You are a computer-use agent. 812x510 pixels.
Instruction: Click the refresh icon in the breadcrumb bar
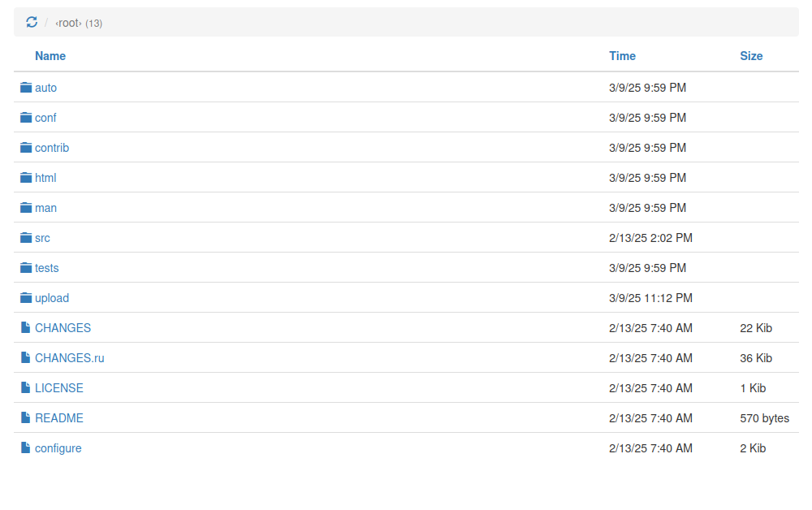pyautogui.click(x=32, y=23)
